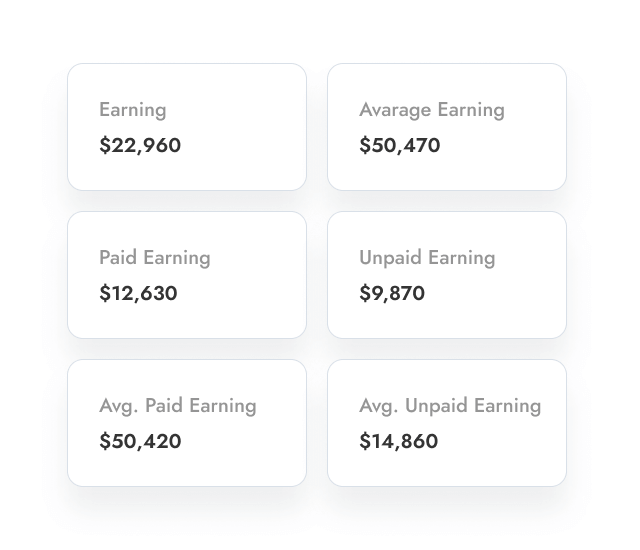Screen dimensions: 640x550
Task: Select the "Paid Earning" label
Action: [155, 258]
